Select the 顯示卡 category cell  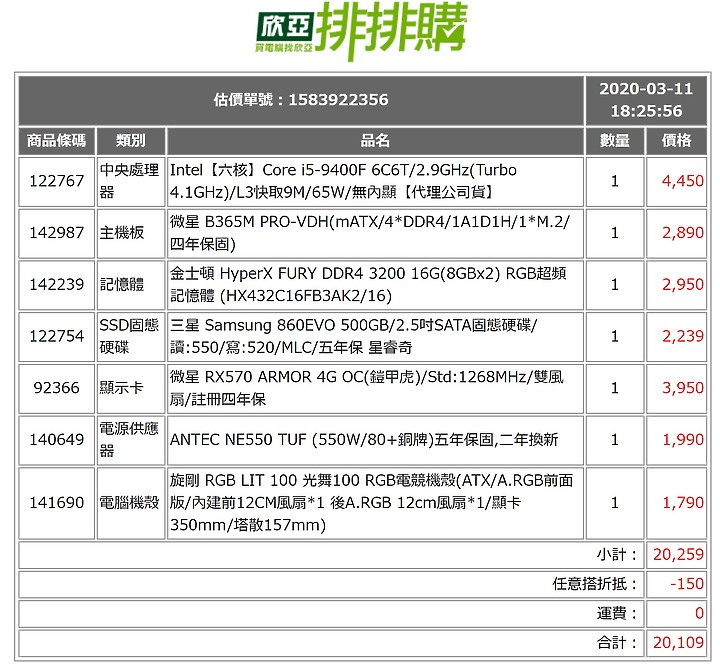point(131,389)
